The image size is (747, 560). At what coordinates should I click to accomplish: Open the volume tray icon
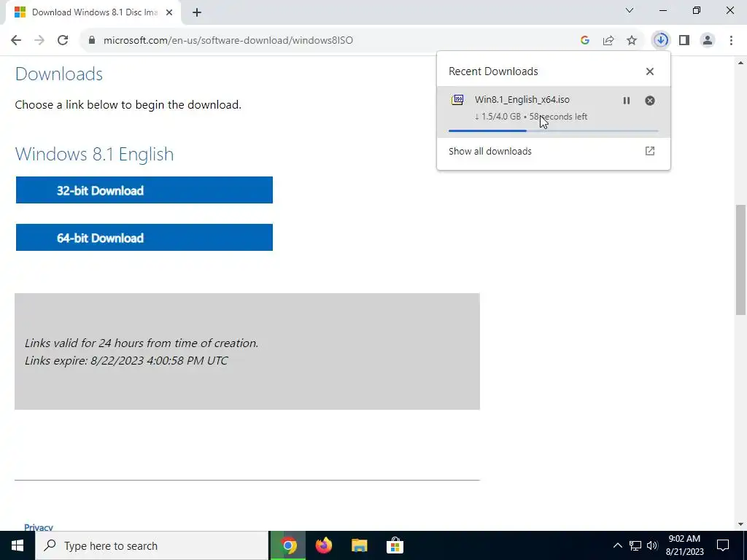click(x=652, y=545)
